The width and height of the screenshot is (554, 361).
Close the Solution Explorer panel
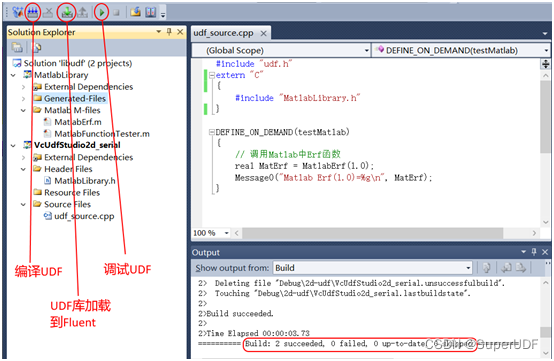click(180, 32)
